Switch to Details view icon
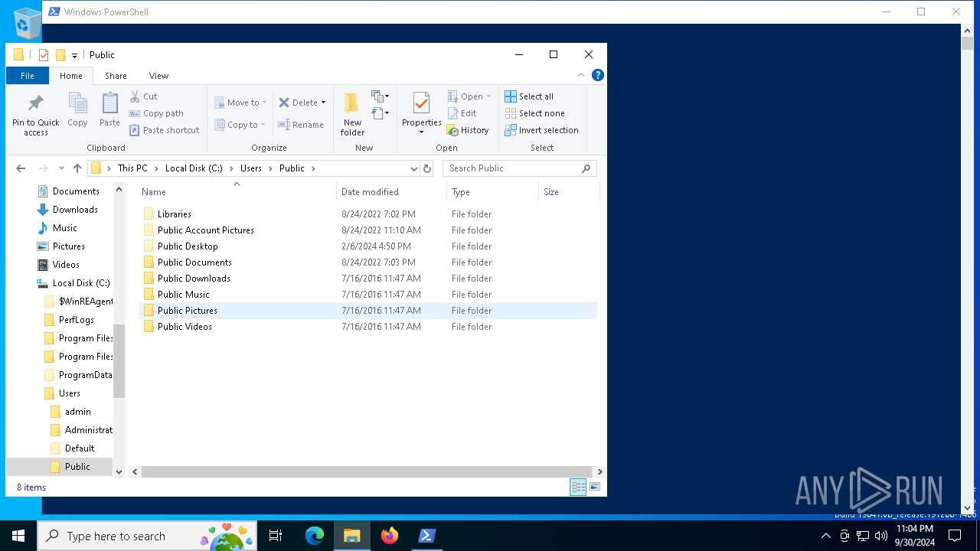 pos(578,487)
